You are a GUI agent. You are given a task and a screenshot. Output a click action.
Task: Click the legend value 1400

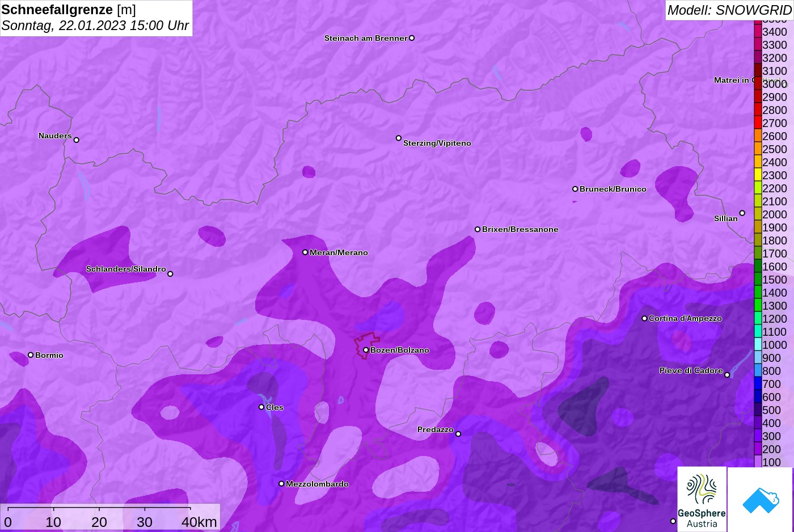point(775,293)
